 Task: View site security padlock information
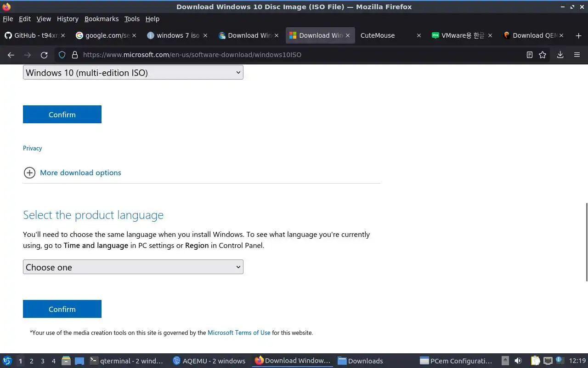tap(75, 55)
